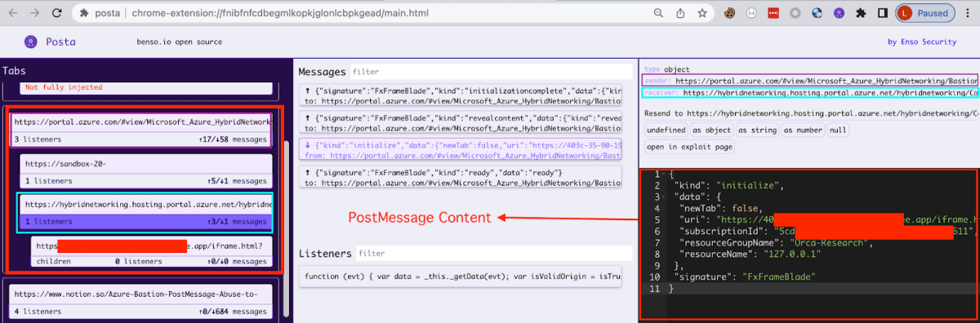
Task: Open the incoming initialize message
Action: [x=461, y=149]
